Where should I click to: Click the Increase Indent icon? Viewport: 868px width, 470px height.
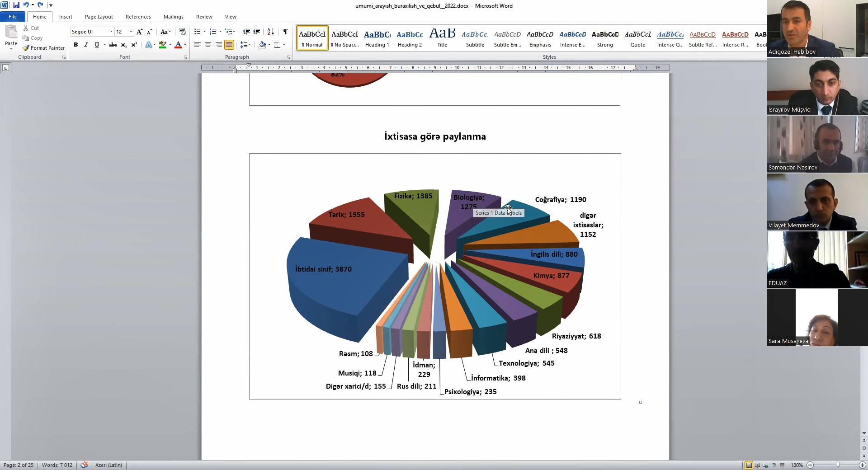coord(256,32)
